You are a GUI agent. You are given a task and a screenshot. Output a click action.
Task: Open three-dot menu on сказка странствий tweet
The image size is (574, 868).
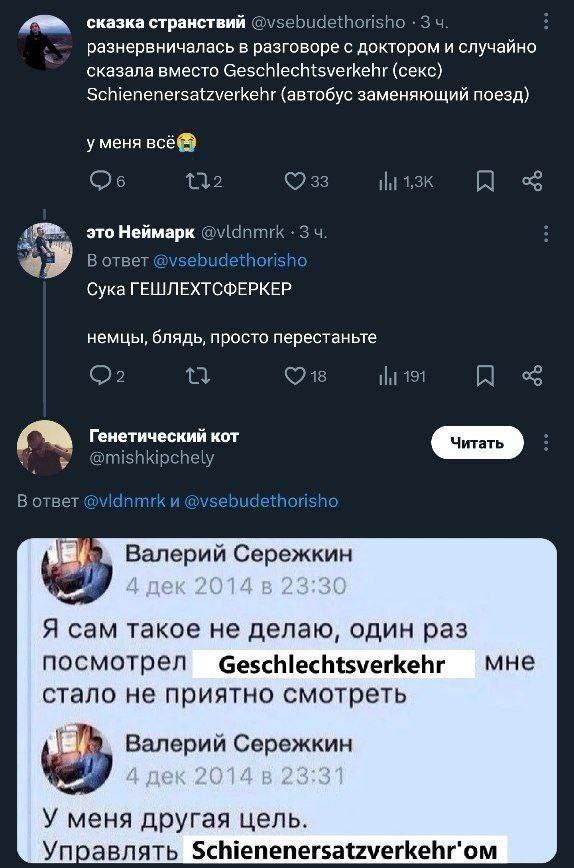click(546, 22)
